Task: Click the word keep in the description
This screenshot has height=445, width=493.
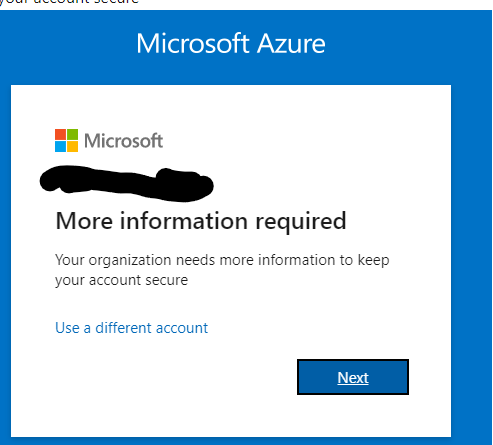Action: click(373, 260)
